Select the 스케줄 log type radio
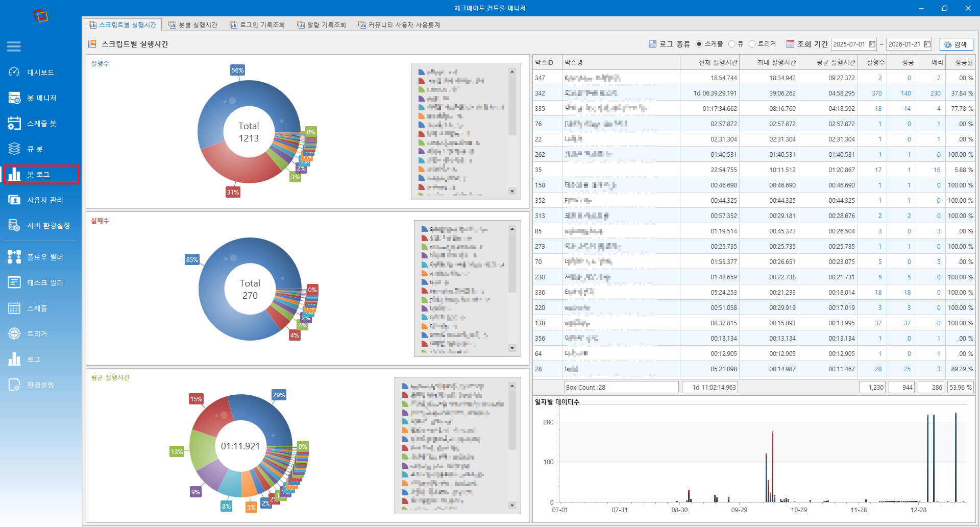The height and width of the screenshot is (527, 980). click(699, 44)
